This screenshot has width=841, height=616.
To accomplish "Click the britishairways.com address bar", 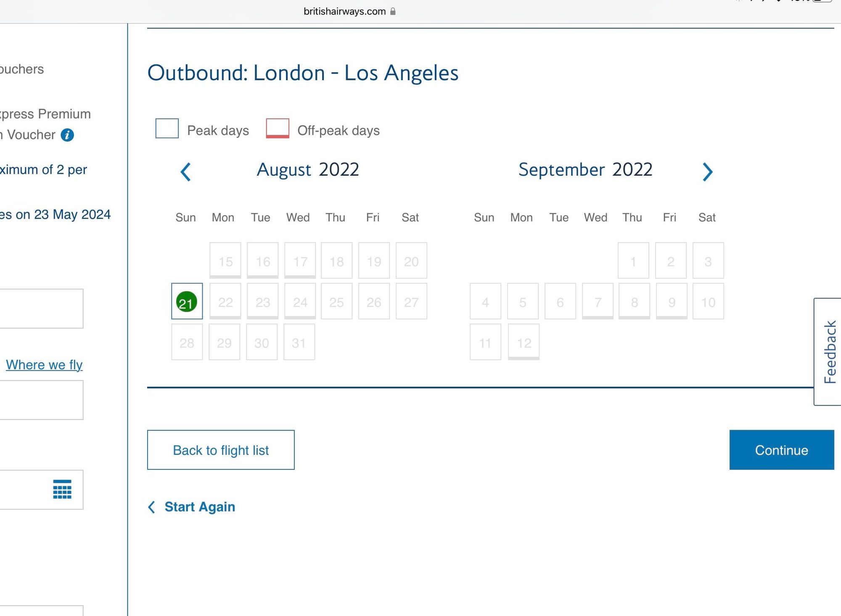I will 344,11.
